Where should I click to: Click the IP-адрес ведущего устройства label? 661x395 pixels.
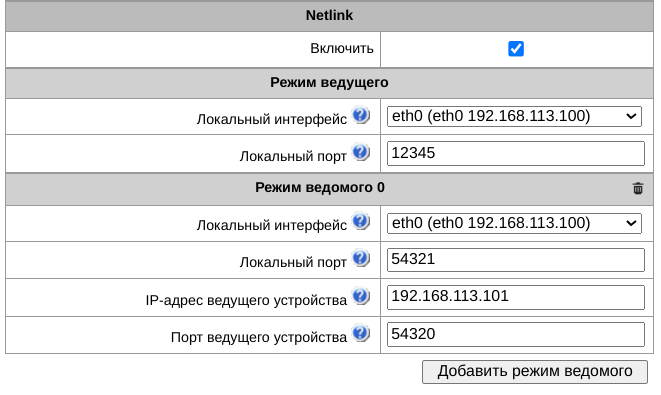coord(246,301)
